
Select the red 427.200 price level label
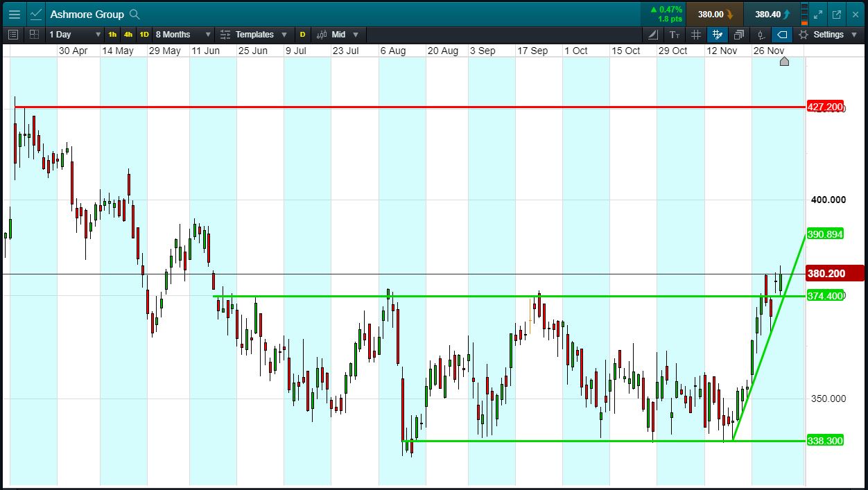pos(825,107)
